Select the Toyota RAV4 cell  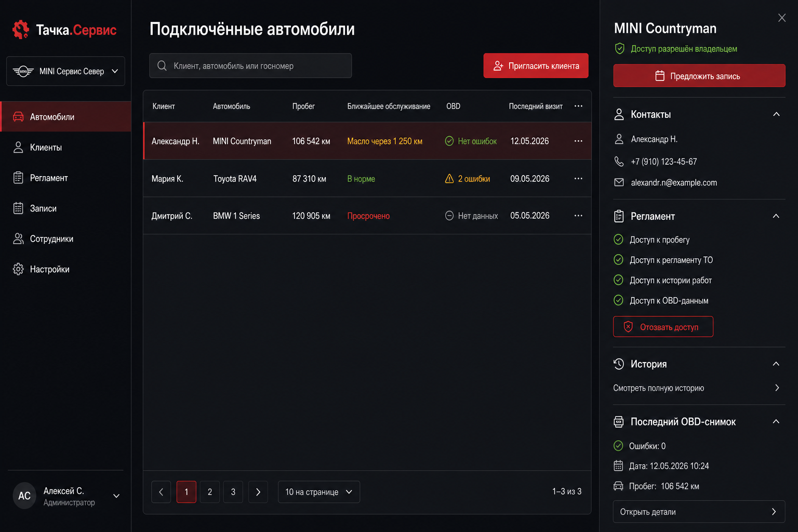point(235,179)
